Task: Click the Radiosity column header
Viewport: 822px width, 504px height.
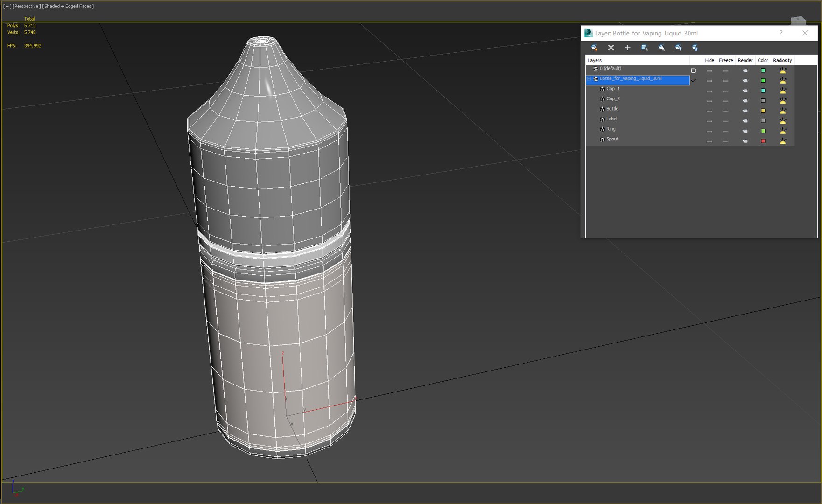Action: (782, 60)
